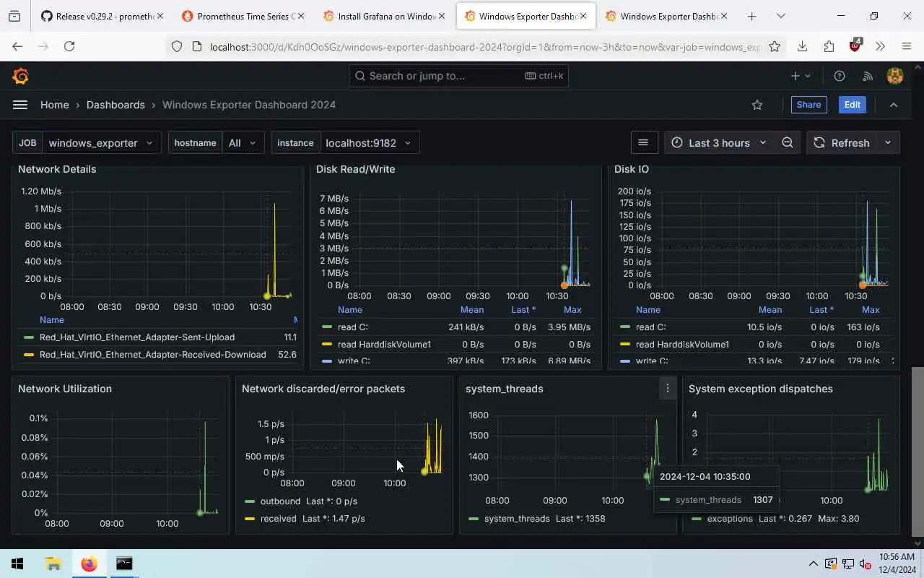Image resolution: width=924 pixels, height=578 pixels.
Task: Open the news feed RSS icon
Action: coord(868,76)
